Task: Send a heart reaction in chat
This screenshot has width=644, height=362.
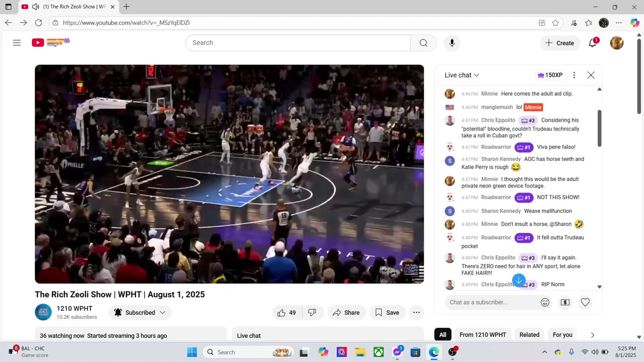Action: [x=585, y=302]
